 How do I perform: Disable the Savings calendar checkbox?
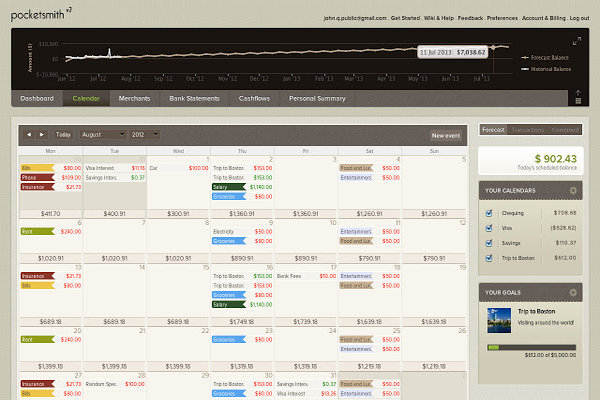pyautogui.click(x=488, y=243)
